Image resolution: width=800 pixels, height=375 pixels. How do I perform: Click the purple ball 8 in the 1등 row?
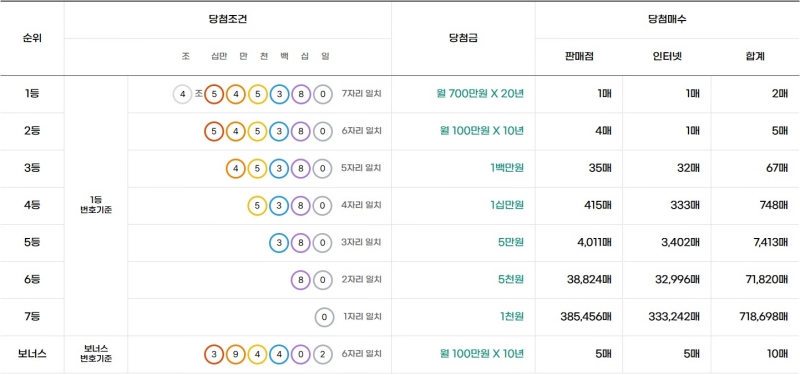click(301, 94)
